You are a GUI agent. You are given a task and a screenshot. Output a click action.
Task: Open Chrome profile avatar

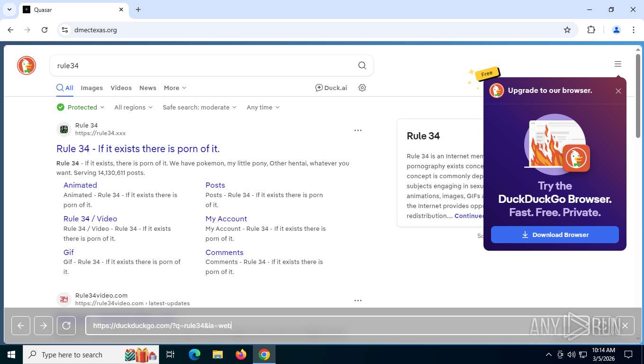[x=617, y=30]
